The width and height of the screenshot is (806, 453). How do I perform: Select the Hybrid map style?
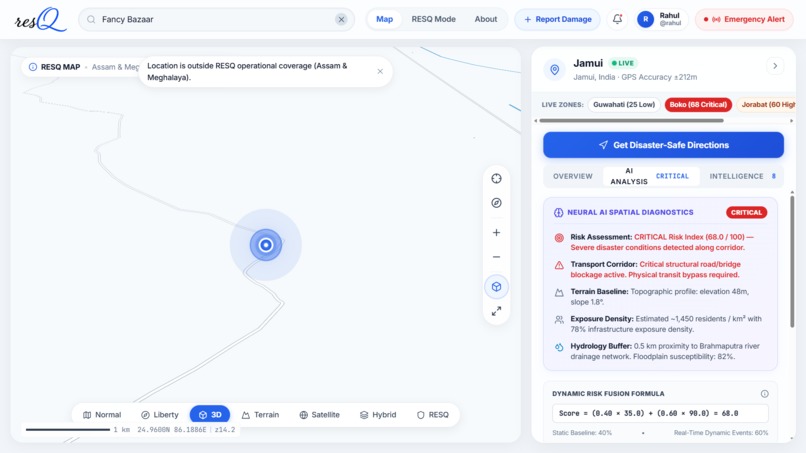click(378, 414)
